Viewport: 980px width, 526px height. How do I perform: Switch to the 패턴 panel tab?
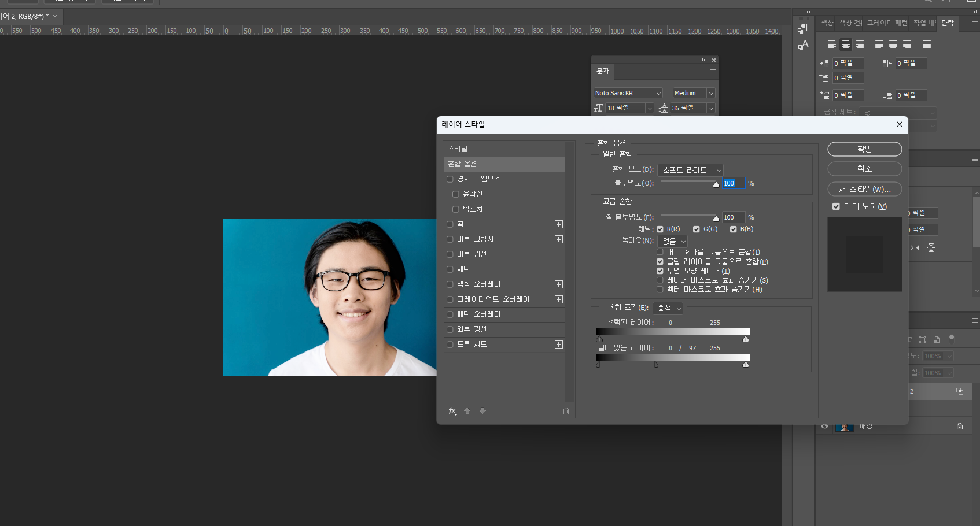click(901, 23)
